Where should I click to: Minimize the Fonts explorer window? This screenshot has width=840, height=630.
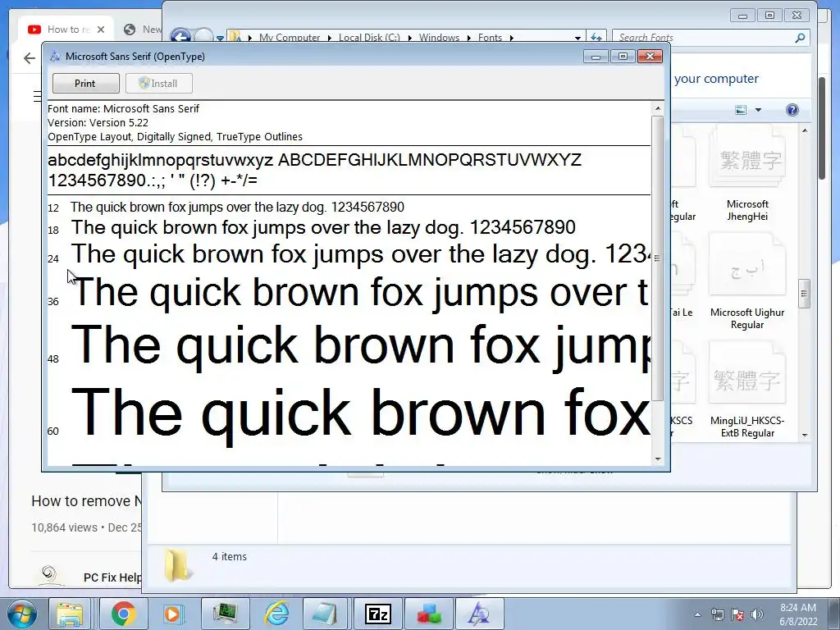(x=742, y=16)
